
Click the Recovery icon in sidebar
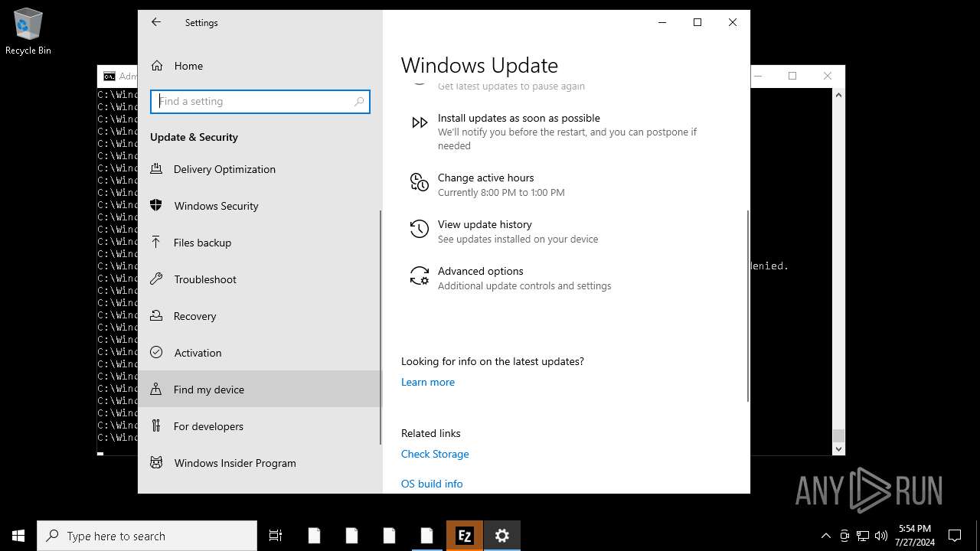click(156, 316)
